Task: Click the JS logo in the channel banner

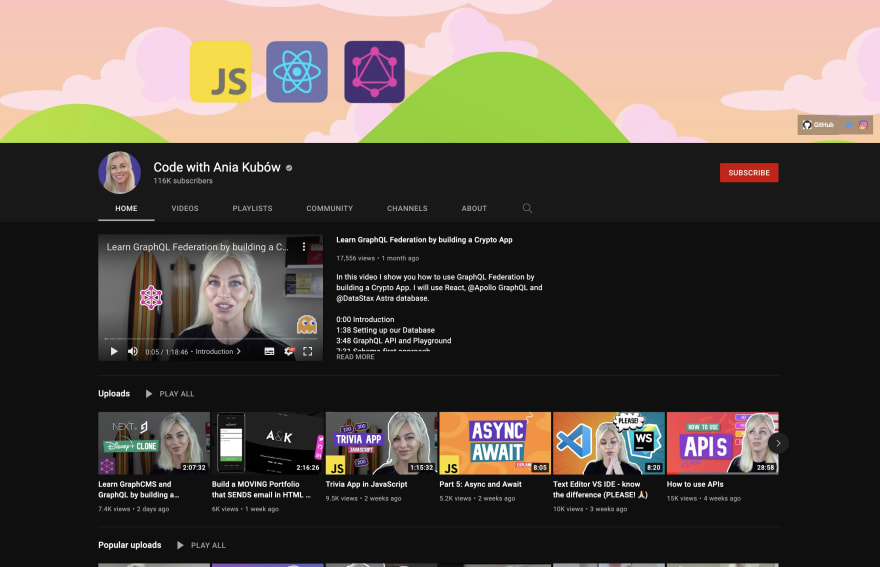Action: click(221, 71)
